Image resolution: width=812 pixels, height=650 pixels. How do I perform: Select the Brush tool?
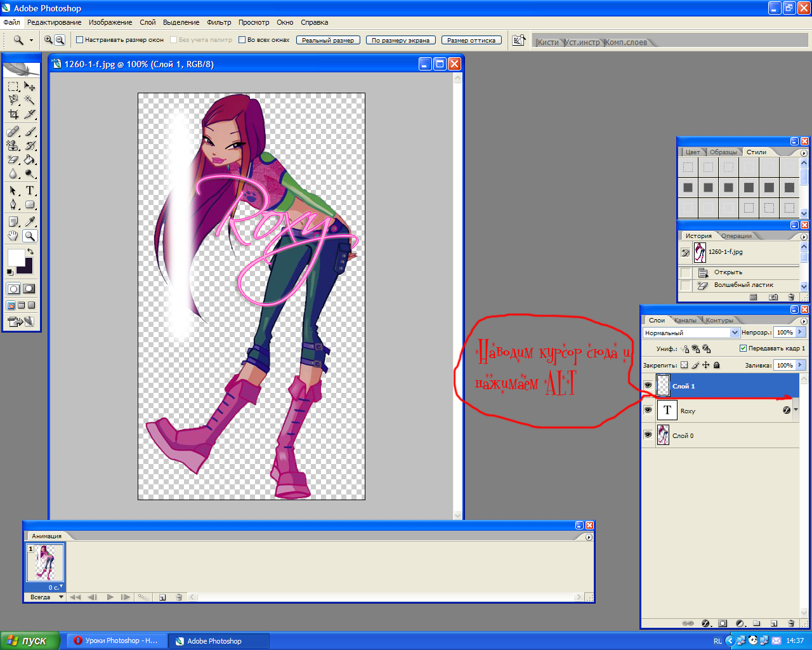(x=30, y=131)
